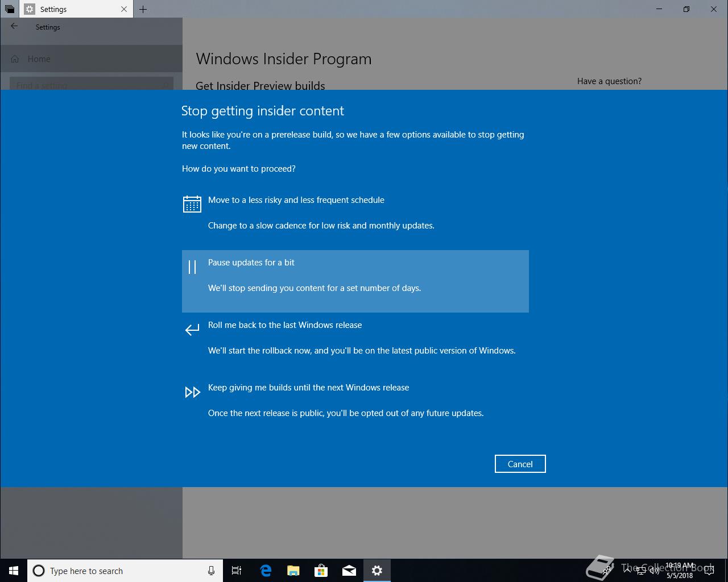The height and width of the screenshot is (582, 728).
Task: Show hidden icons in system tray
Action: pos(626,571)
